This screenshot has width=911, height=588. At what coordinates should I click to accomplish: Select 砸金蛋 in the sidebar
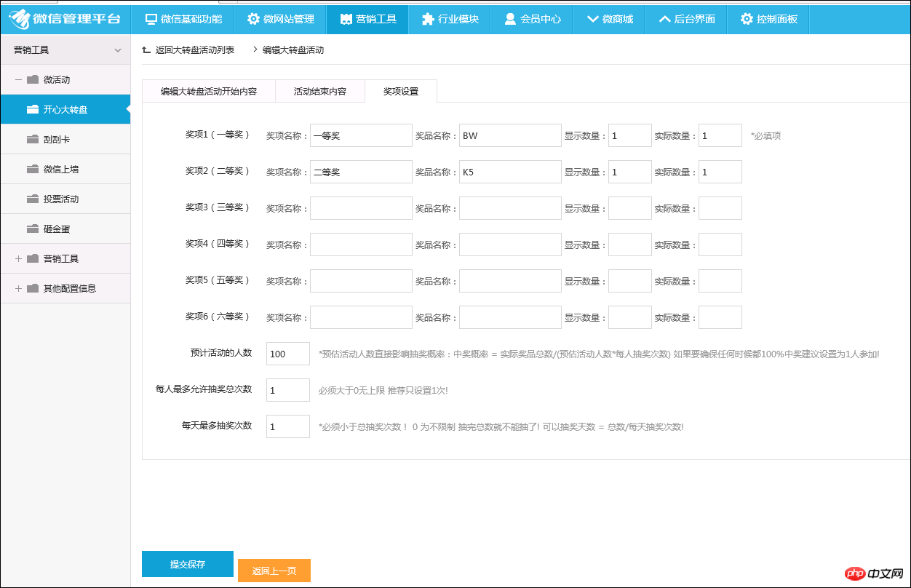pos(65,229)
